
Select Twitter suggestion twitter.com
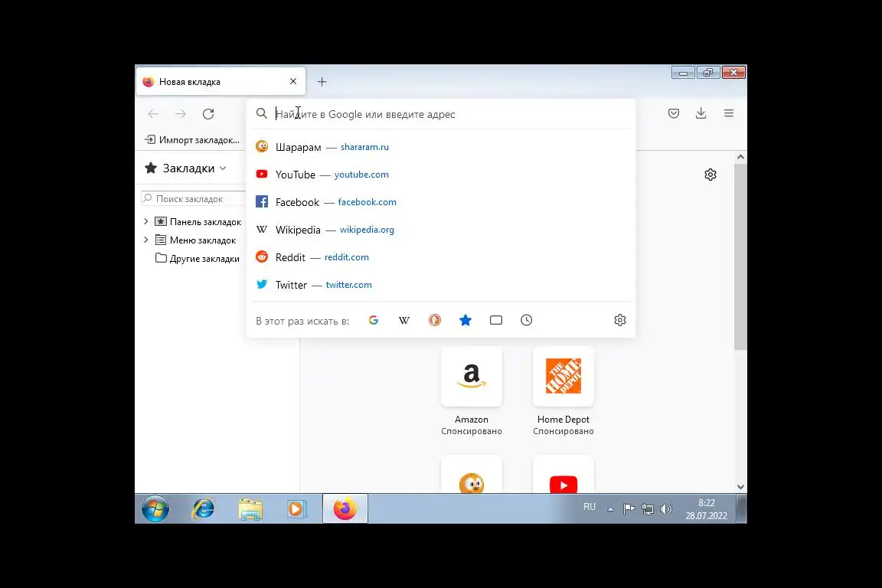pyautogui.click(x=441, y=285)
